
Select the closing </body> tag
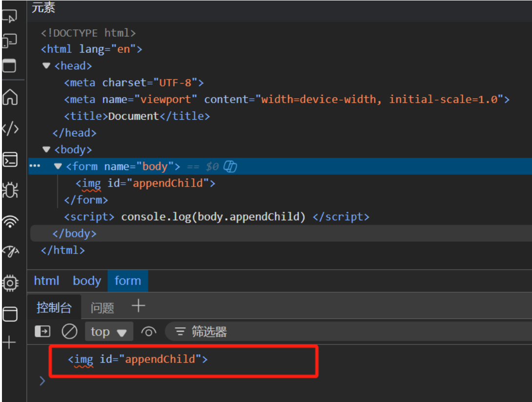click(x=74, y=233)
